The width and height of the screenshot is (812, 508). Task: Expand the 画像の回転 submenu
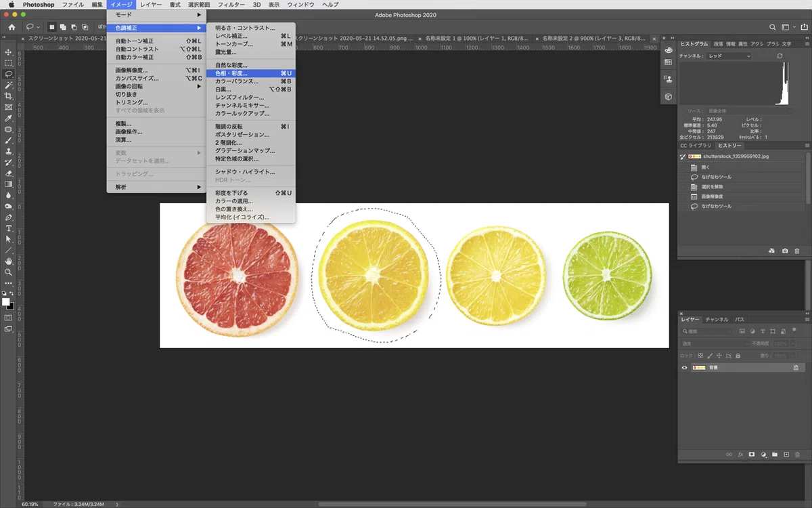156,87
